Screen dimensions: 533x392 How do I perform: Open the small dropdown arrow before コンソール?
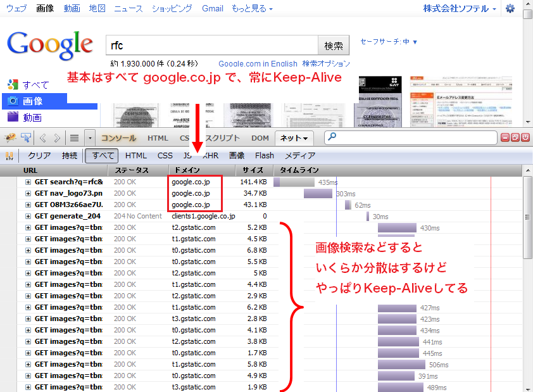click(x=90, y=138)
